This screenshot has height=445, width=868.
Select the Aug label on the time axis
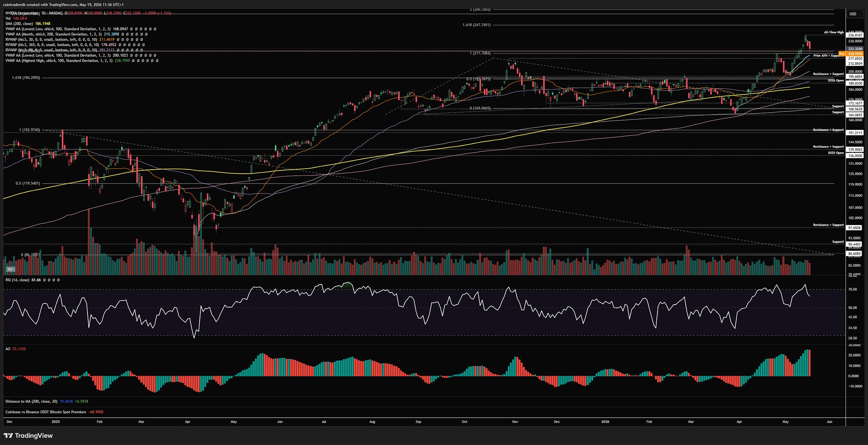pyautogui.click(x=372, y=422)
